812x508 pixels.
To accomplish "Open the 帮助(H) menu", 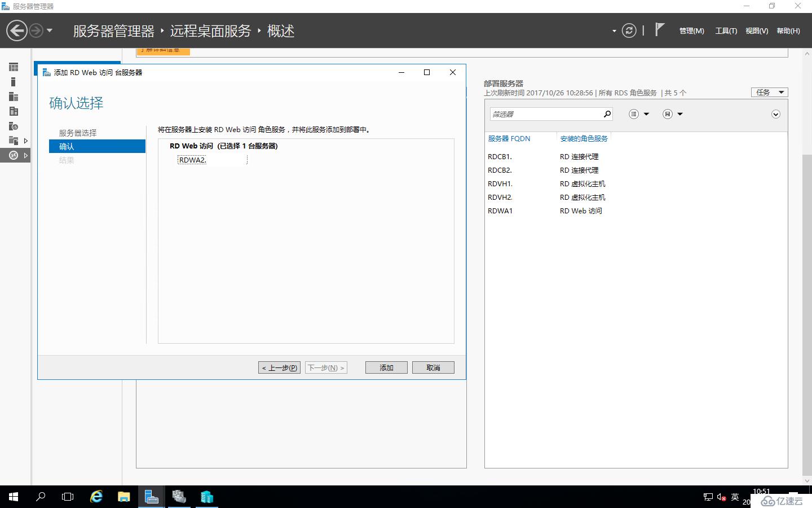I will click(x=788, y=31).
